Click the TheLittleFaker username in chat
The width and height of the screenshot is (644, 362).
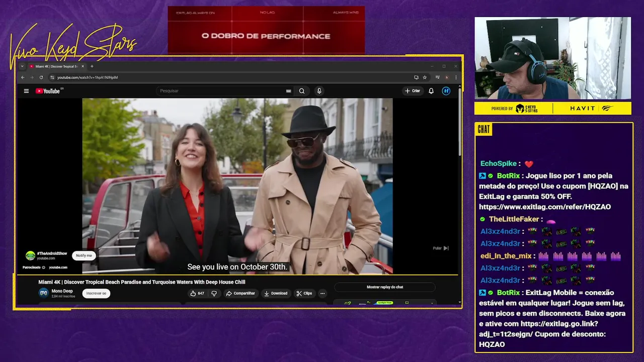click(514, 219)
